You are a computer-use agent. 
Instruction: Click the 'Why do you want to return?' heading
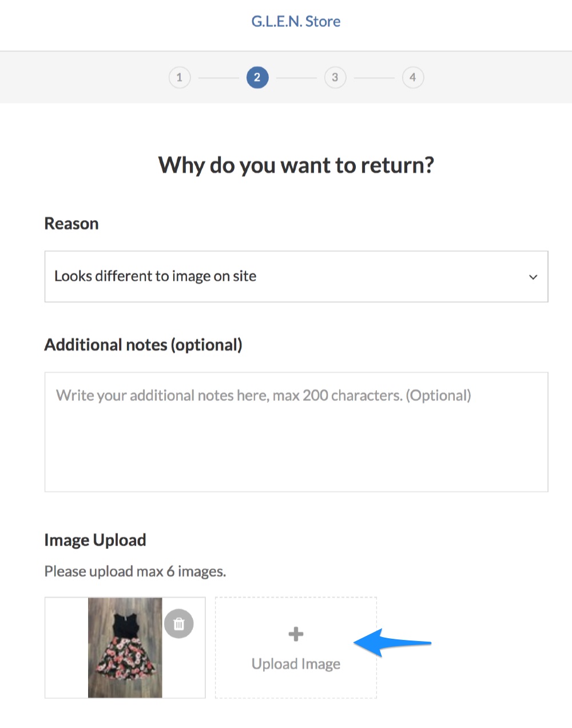coord(296,165)
